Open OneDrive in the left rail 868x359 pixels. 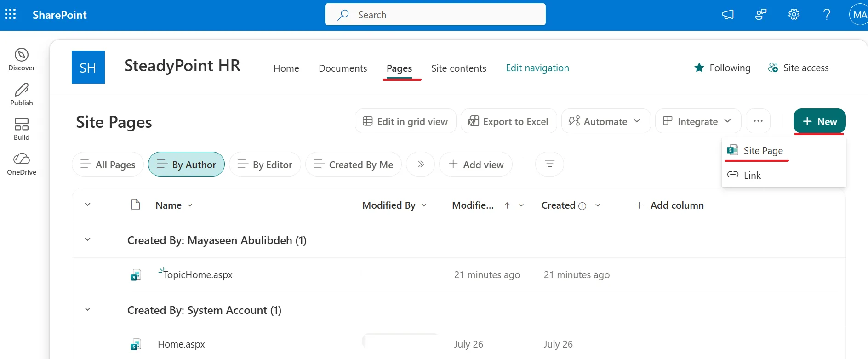point(22,164)
